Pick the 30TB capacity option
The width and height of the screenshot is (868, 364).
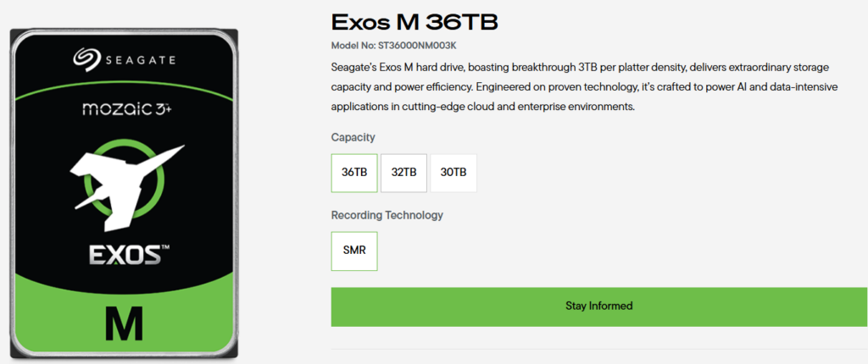pyautogui.click(x=453, y=173)
